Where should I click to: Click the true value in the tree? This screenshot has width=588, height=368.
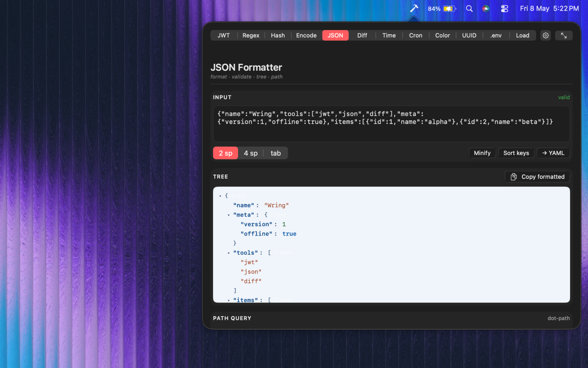pos(289,234)
